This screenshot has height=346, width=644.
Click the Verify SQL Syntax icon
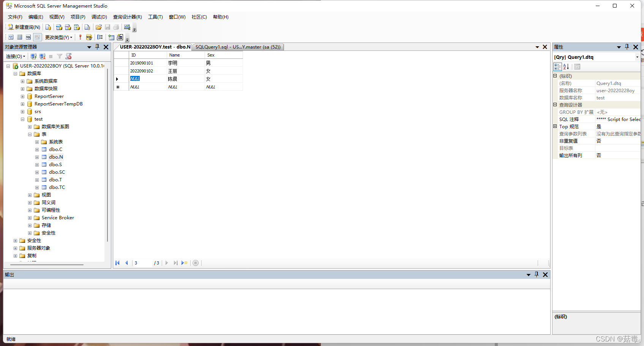point(89,37)
